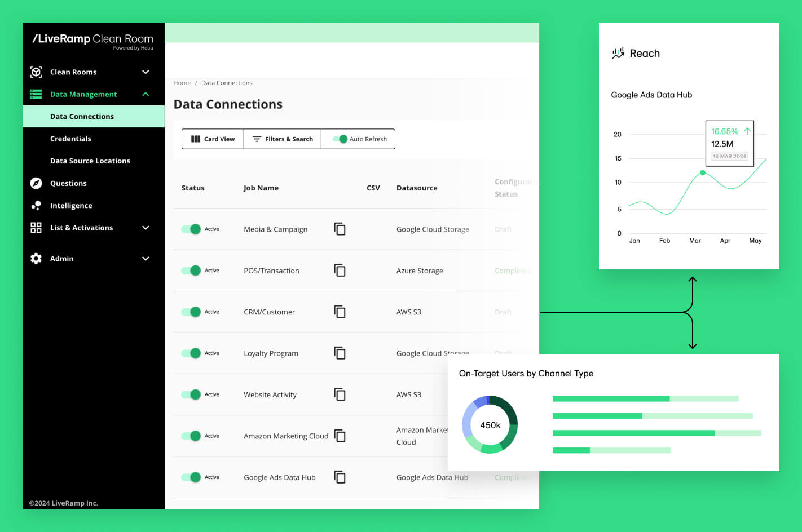Copy the Media & Campaign job name
This screenshot has width=802, height=532.
(x=340, y=229)
